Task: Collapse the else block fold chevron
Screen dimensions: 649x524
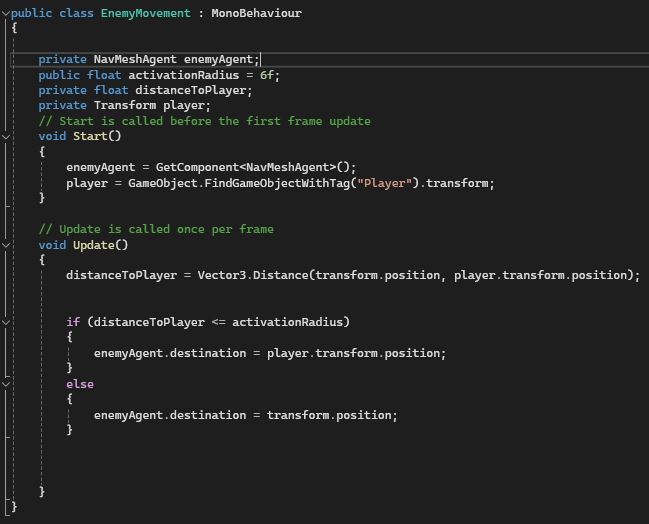Action: 5,384
